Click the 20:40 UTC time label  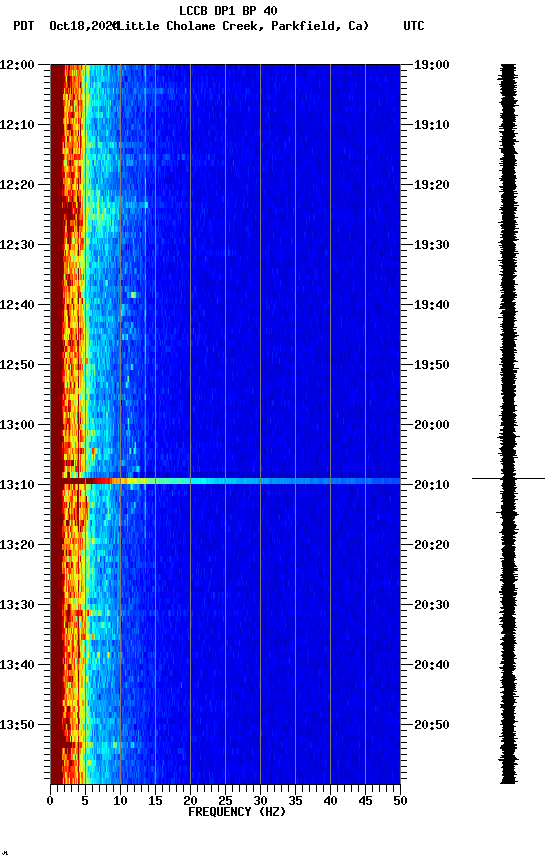432,666
